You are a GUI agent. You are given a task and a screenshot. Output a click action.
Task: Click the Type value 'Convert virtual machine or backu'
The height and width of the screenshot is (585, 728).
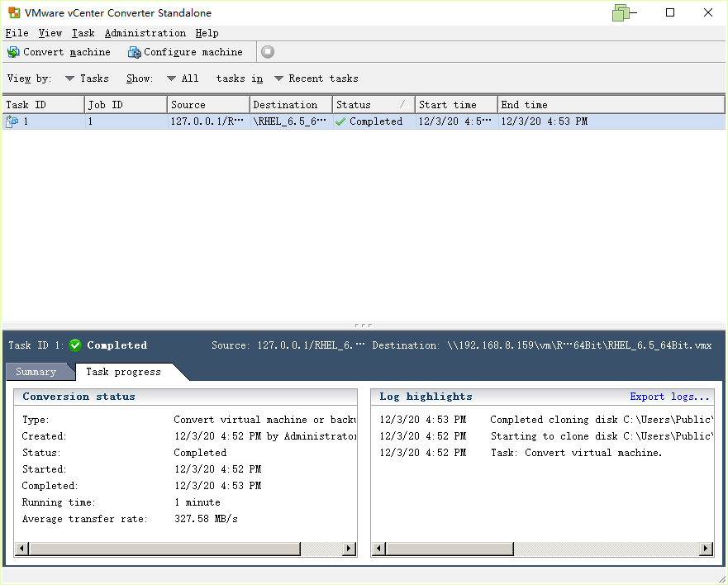coord(265,420)
